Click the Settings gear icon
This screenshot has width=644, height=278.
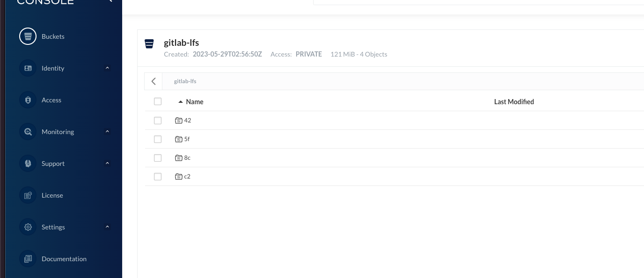28,227
